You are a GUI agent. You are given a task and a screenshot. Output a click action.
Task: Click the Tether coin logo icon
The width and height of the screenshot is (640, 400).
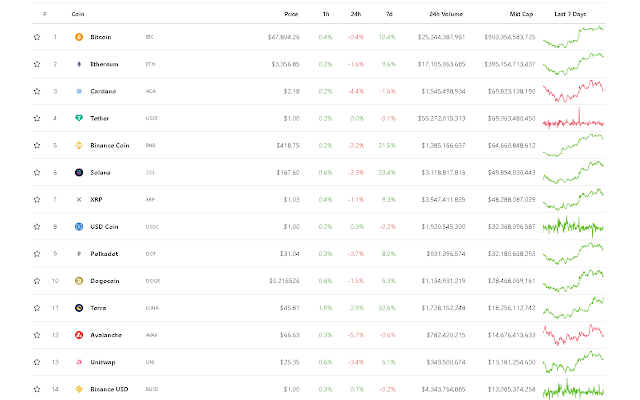(79, 118)
